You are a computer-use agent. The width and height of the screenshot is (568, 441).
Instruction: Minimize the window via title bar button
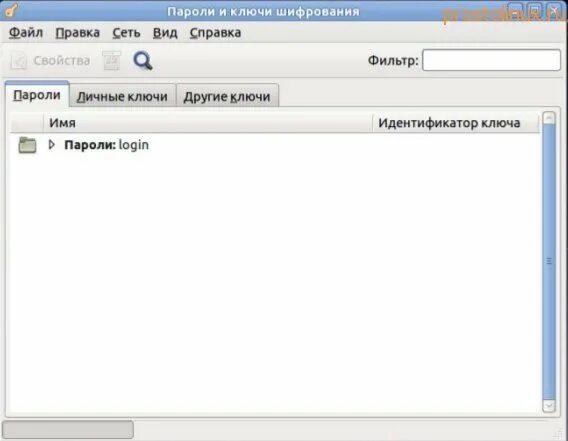click(515, 10)
